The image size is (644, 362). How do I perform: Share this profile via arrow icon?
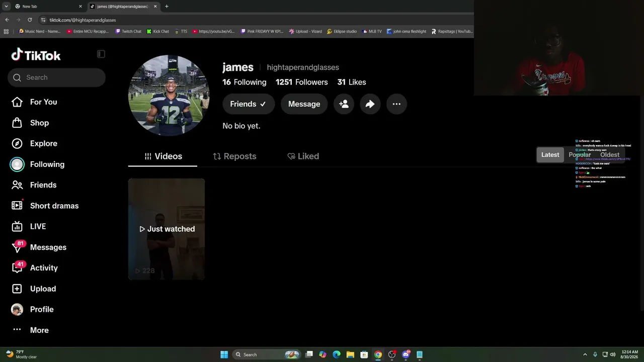tap(370, 104)
